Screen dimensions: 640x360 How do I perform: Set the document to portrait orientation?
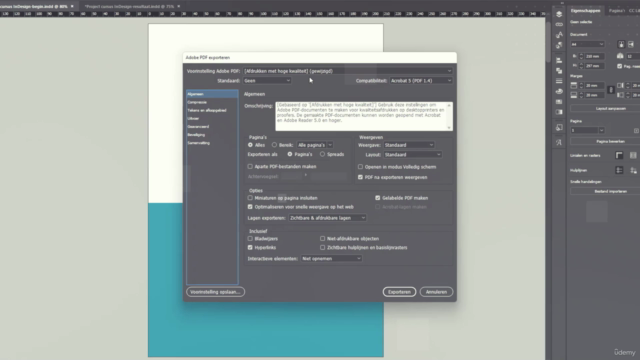coord(621,44)
